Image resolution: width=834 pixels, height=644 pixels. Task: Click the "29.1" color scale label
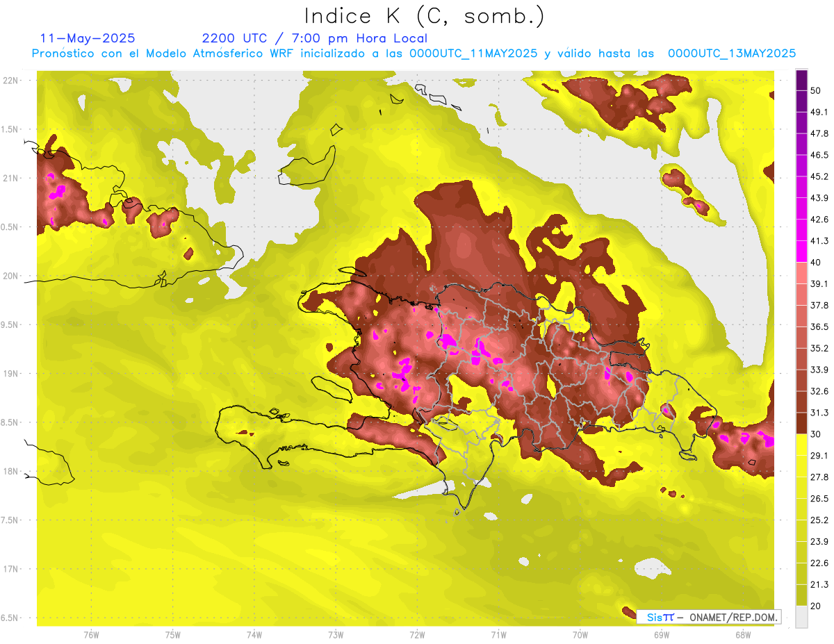point(819,456)
